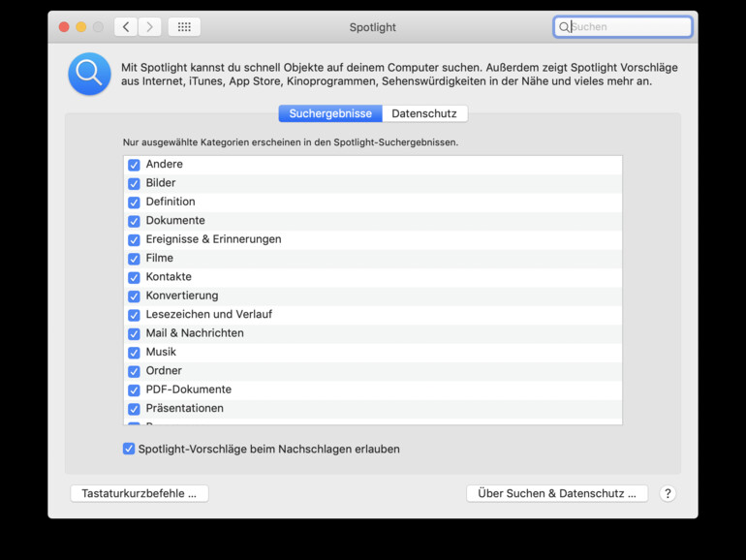This screenshot has height=560, width=746.
Task: Show all preferences grid icon
Action: pos(184,27)
